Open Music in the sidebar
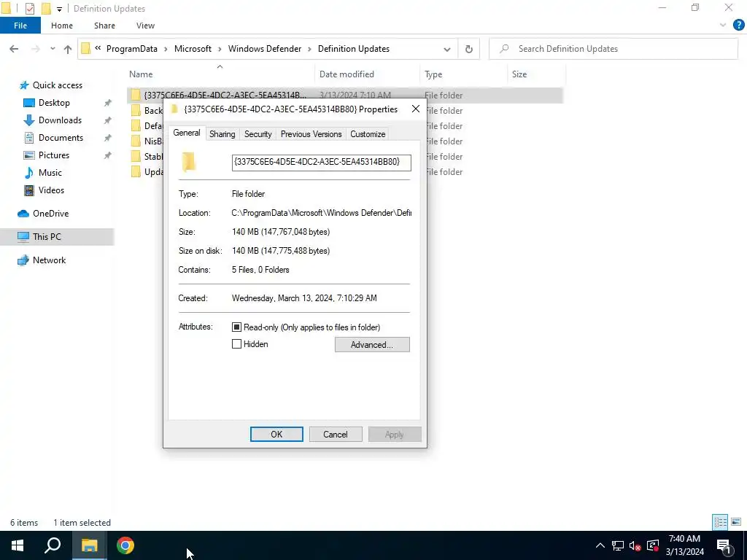This screenshot has height=560, width=747. (x=50, y=173)
